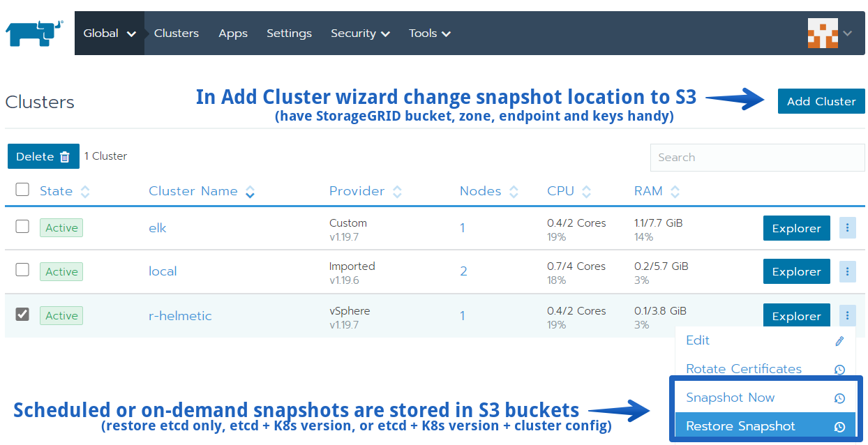Expand the Security menu
The image size is (868, 445).
click(360, 33)
